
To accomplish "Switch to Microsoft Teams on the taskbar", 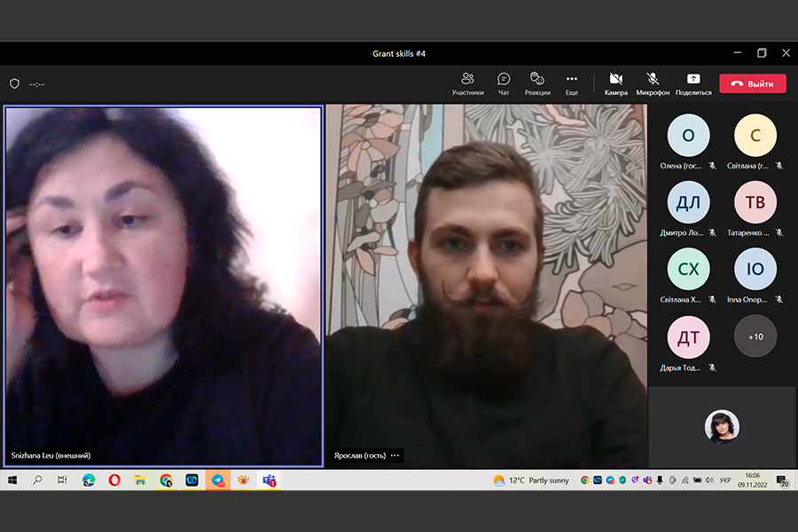I will point(270,480).
